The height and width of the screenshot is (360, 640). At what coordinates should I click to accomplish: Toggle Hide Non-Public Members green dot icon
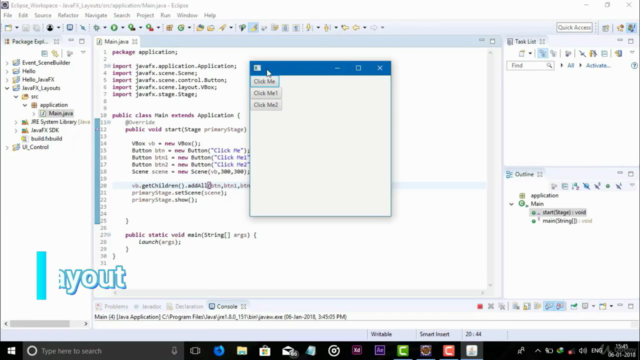[608, 186]
